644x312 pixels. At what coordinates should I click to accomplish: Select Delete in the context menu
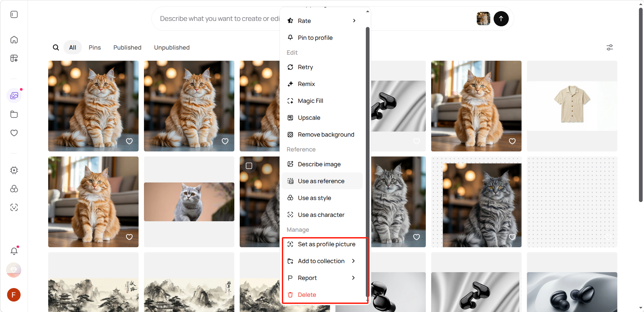coord(322,295)
